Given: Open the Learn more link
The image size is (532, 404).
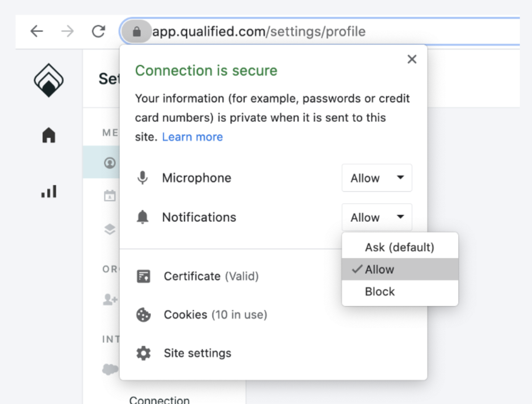Looking at the screenshot, I should pyautogui.click(x=192, y=137).
